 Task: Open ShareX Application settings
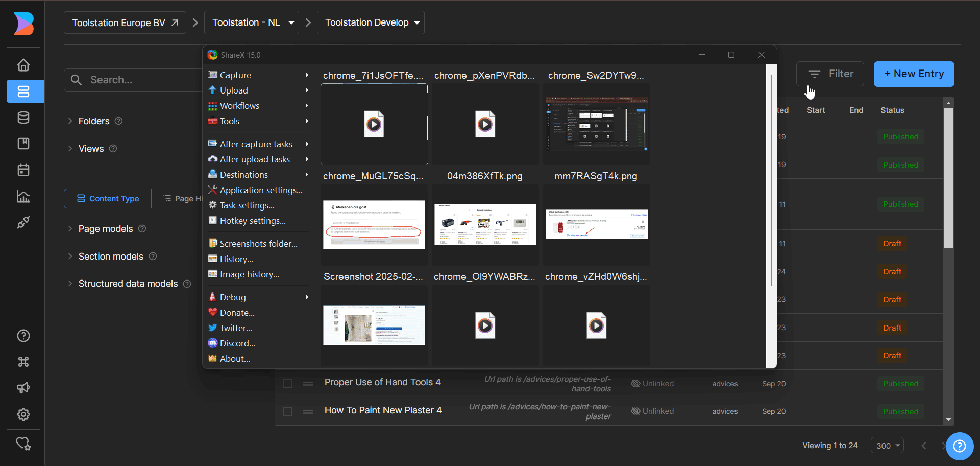tap(260, 190)
